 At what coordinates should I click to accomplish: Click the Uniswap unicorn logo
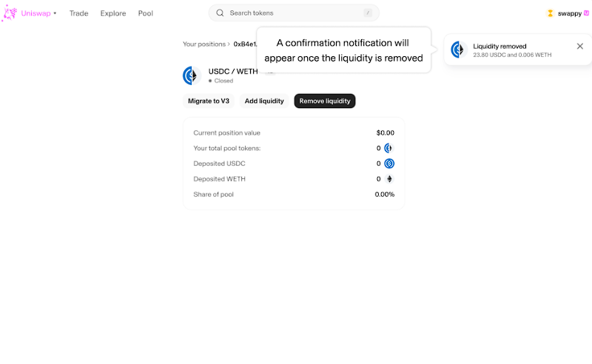point(9,13)
